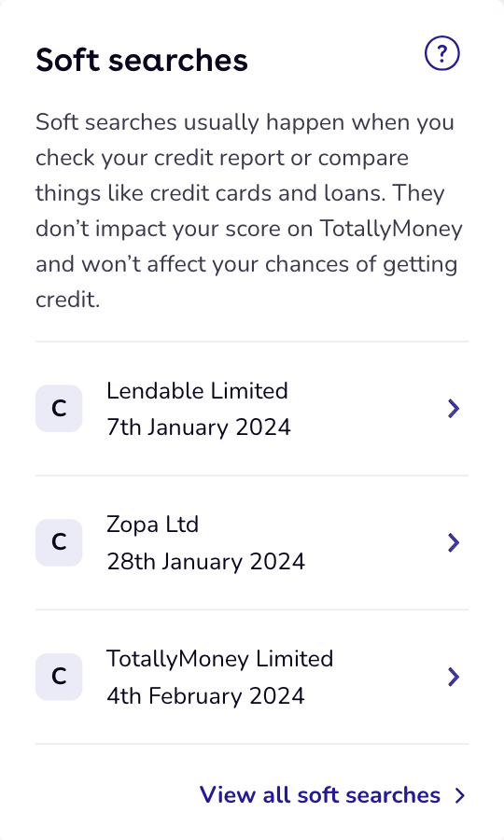Expand the TotallyMoney Limited chevron arrow
Viewport: 504px width, 840px height.
point(454,678)
